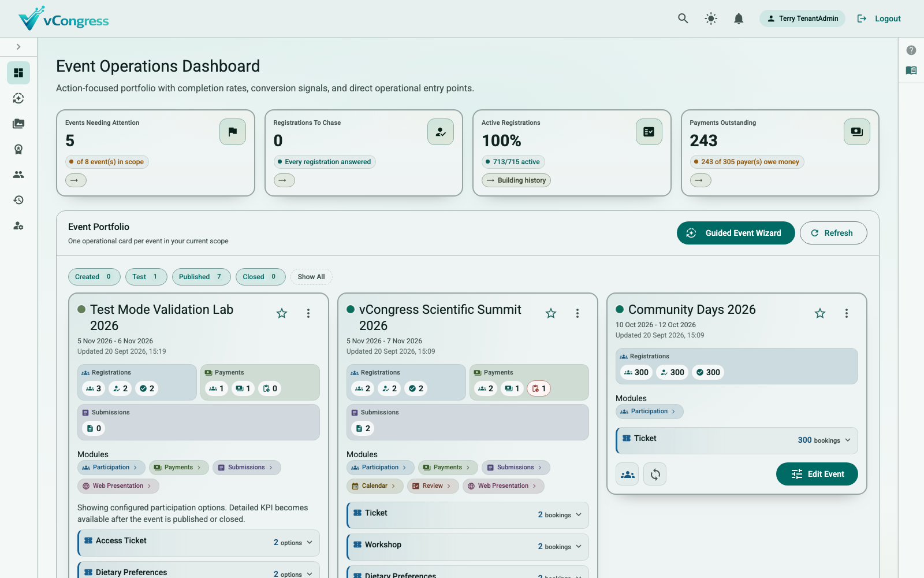Expand Ticket 300 bookings row
The height and width of the screenshot is (578, 924).
(x=737, y=440)
